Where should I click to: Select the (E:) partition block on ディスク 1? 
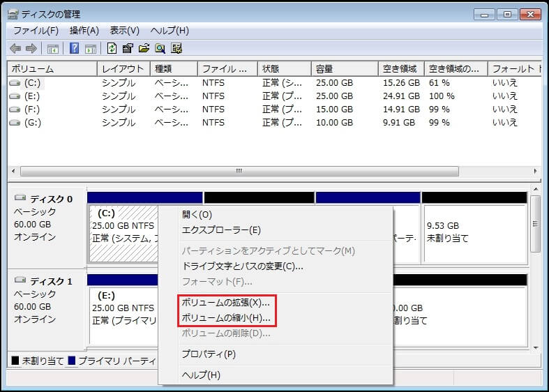point(123,316)
